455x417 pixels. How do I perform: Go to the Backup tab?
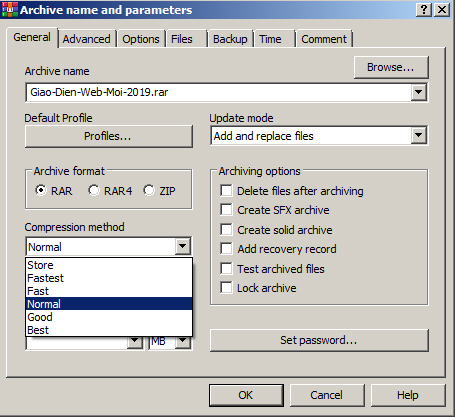(x=230, y=39)
